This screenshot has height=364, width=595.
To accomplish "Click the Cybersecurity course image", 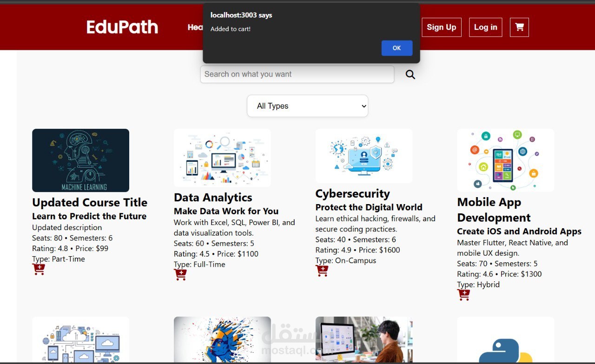I will point(364,156).
